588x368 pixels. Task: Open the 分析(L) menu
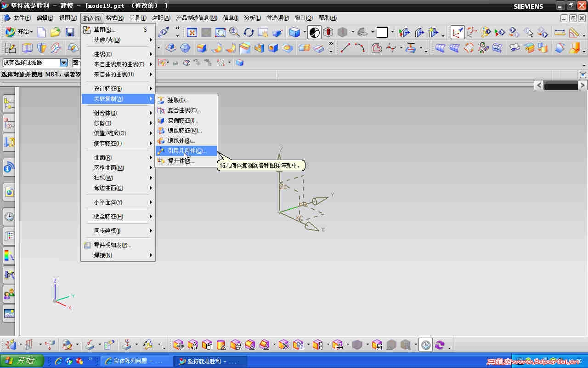coord(252,18)
